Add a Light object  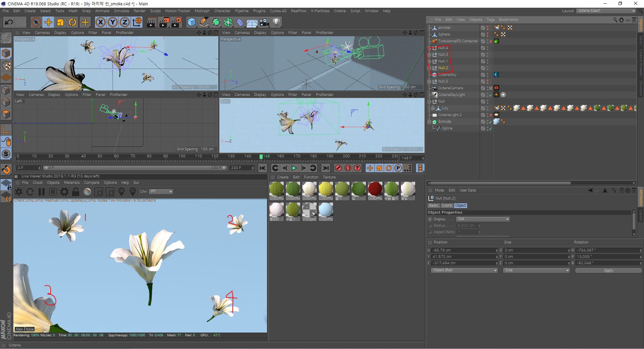click(x=276, y=22)
